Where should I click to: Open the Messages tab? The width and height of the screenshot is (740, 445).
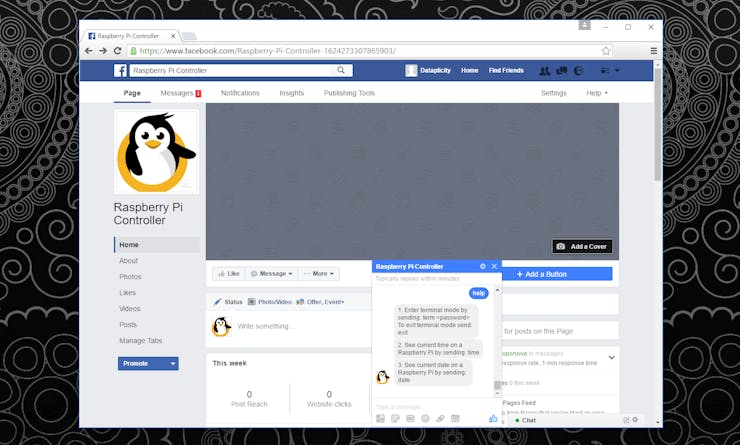pos(181,93)
